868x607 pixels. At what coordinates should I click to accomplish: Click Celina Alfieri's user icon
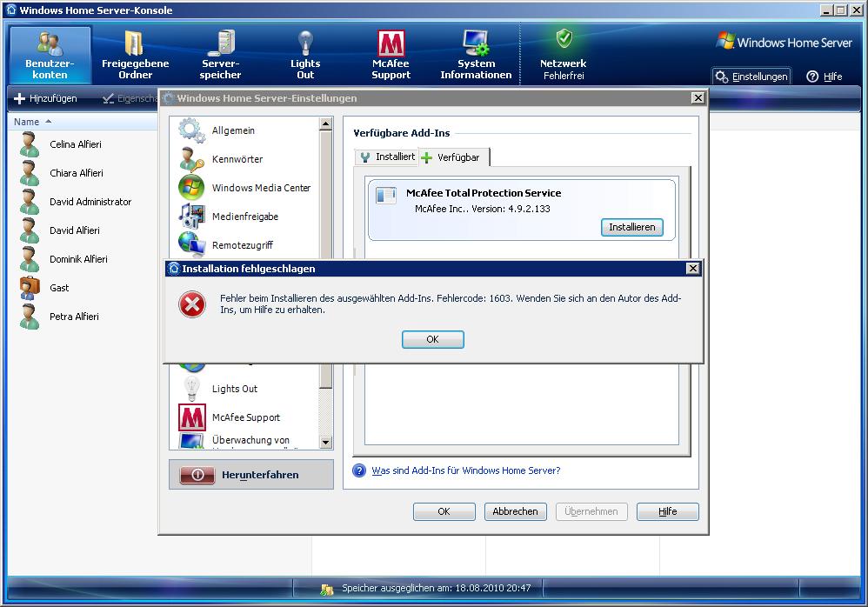tap(30, 144)
